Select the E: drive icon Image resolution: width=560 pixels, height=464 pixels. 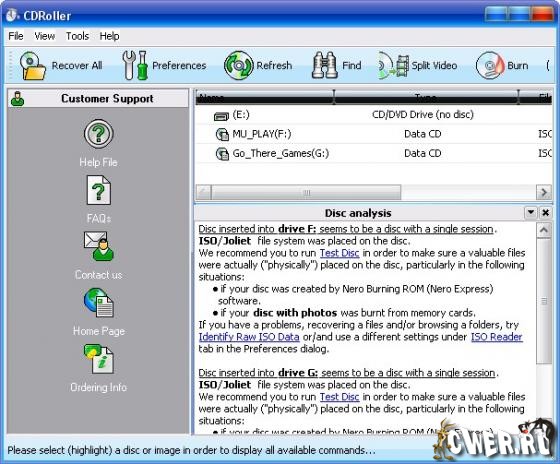pyautogui.click(x=221, y=116)
